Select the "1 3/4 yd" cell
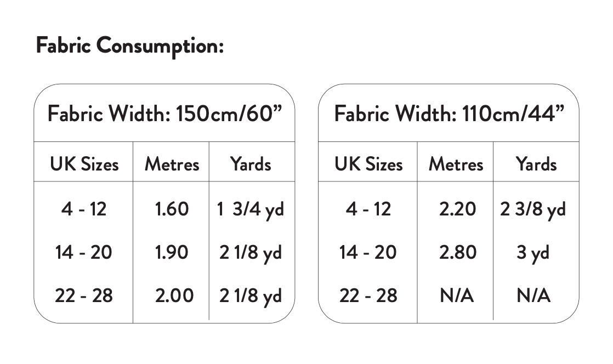Viewport: 613px width, 364px height. pyautogui.click(x=251, y=209)
